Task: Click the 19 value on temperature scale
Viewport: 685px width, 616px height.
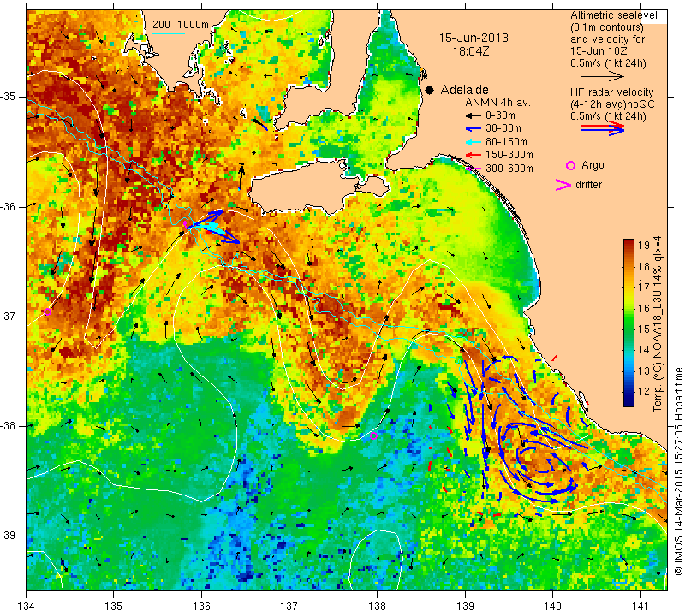Action: pyautogui.click(x=644, y=245)
